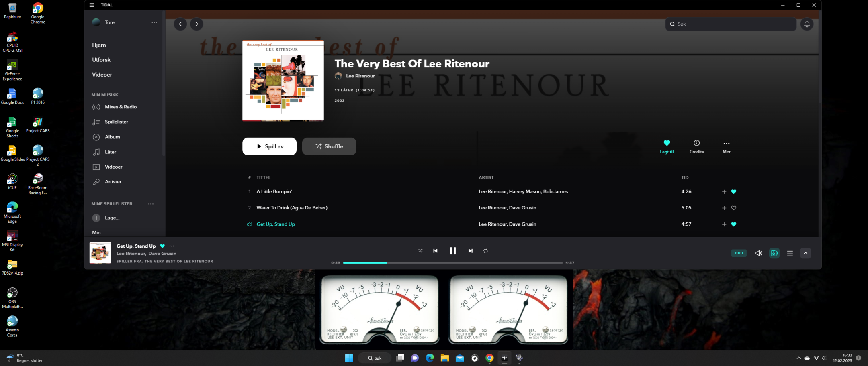The height and width of the screenshot is (366, 868).
Task: Play the track A Little Bumpin'
Action: point(274,192)
